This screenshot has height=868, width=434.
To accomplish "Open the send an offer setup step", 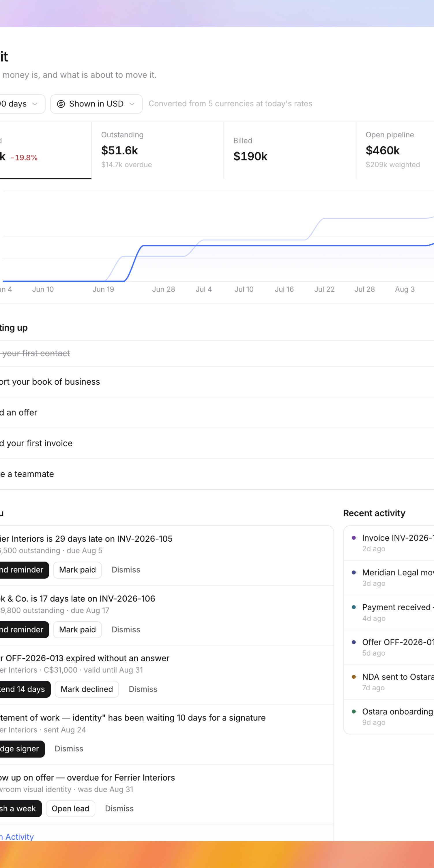I will [x=217, y=412].
